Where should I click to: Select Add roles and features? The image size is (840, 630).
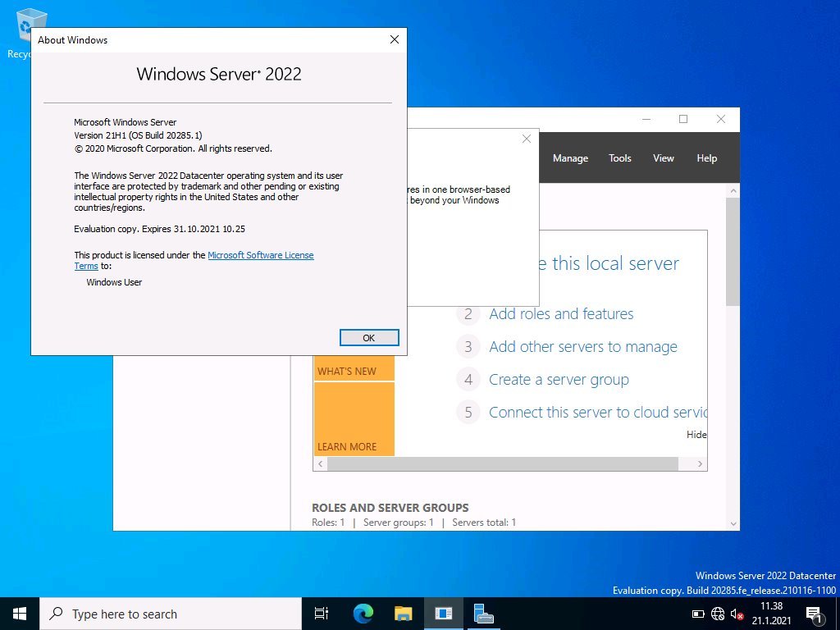click(561, 314)
